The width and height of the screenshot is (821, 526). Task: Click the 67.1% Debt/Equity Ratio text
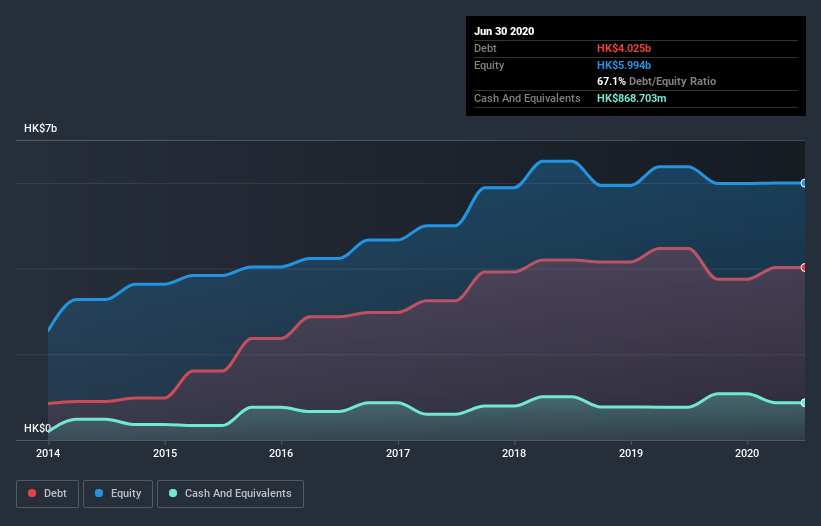[657, 81]
